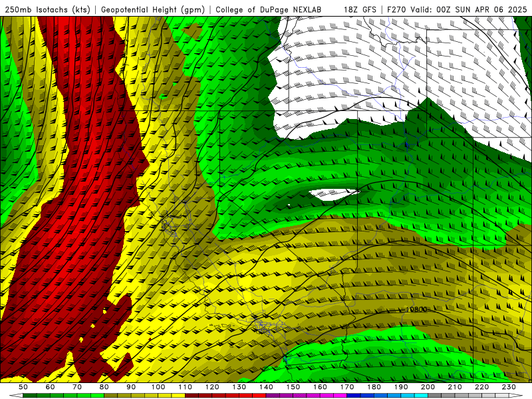Select the lightest gray swatch under 230

[502, 396]
